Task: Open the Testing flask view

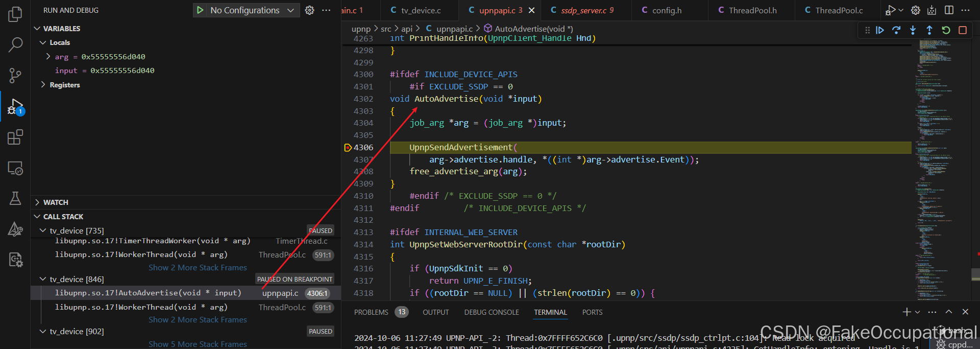Action: (15, 198)
